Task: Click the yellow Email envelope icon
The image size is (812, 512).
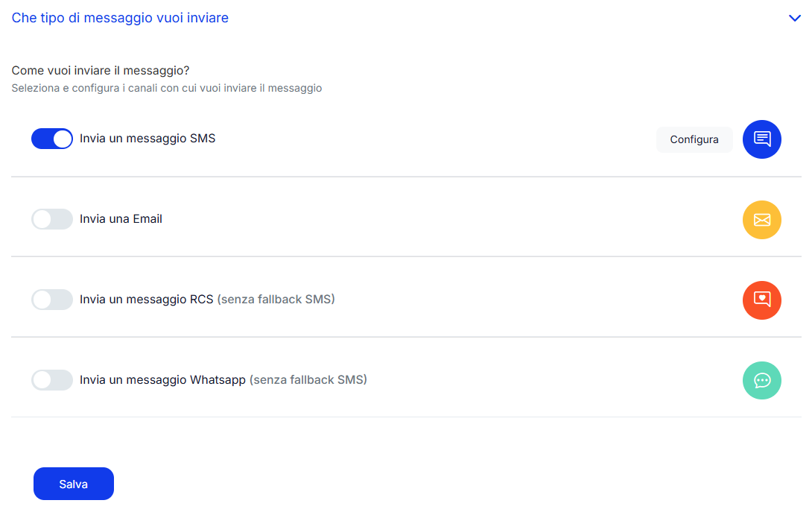Action: [762, 220]
